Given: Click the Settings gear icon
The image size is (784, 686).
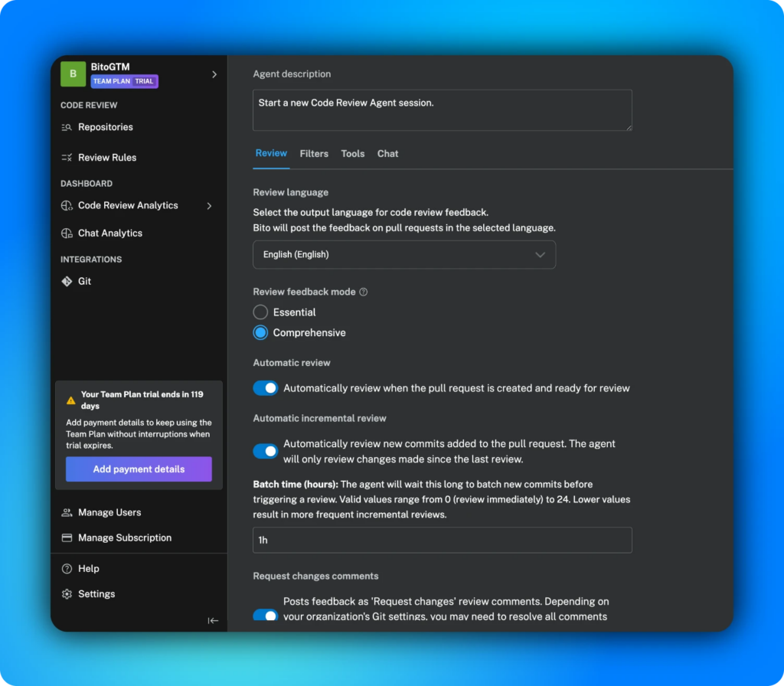Looking at the screenshot, I should 67,594.
